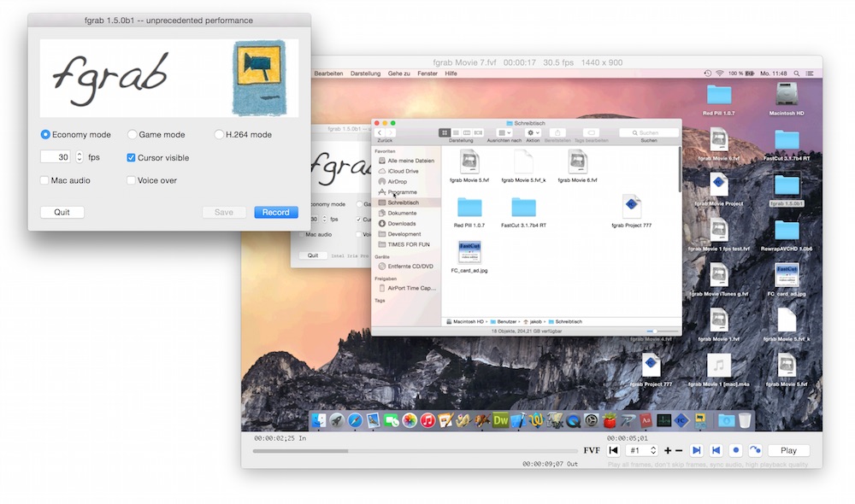Select Economy mode radio button
This screenshot has height=504, width=855.
[45, 134]
